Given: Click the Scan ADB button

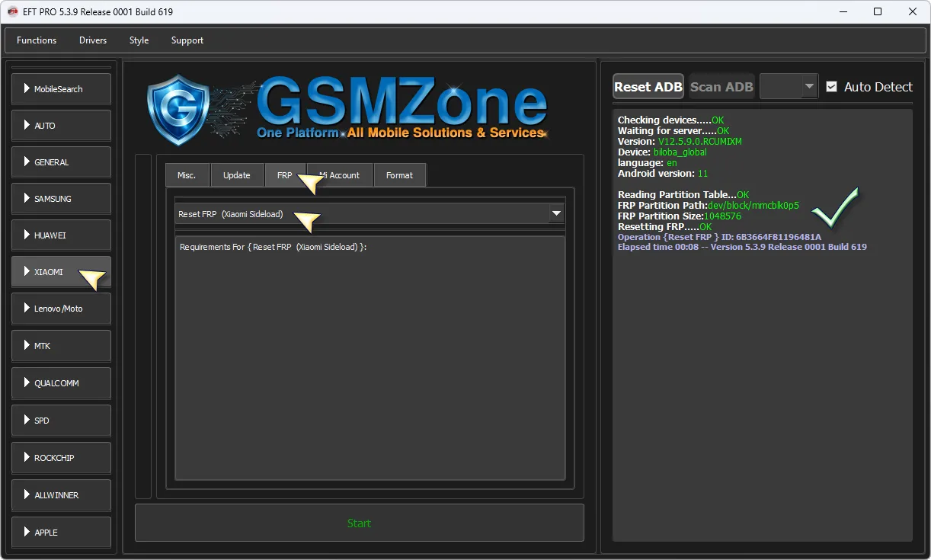Looking at the screenshot, I should (x=721, y=87).
